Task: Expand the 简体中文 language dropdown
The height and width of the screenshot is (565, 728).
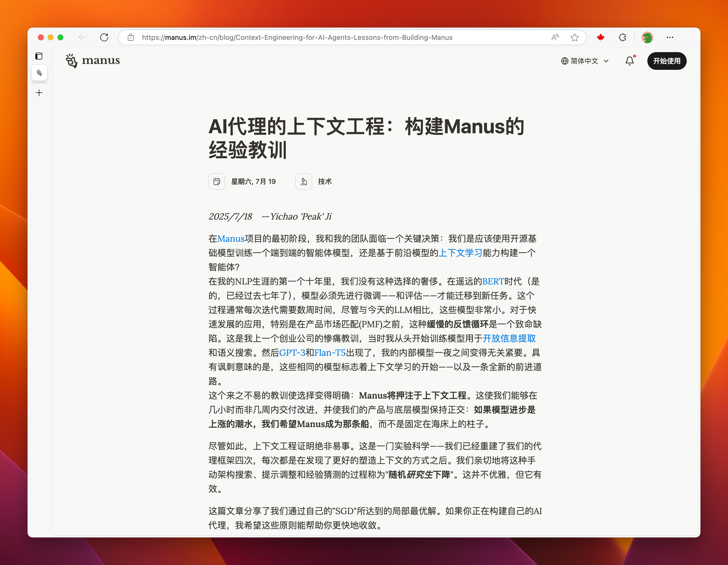Action: coord(585,61)
